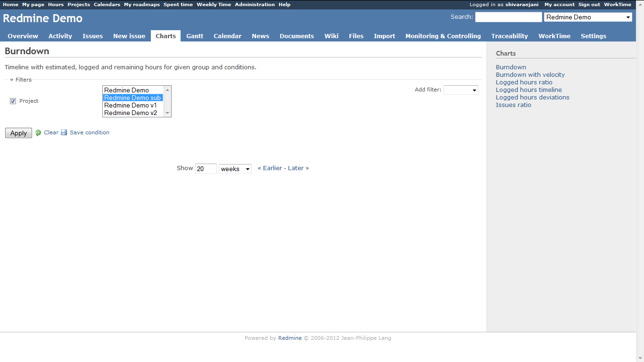Viewport: 644px width, 362px height.
Task: Go to Home in top menu
Action: 10,4
